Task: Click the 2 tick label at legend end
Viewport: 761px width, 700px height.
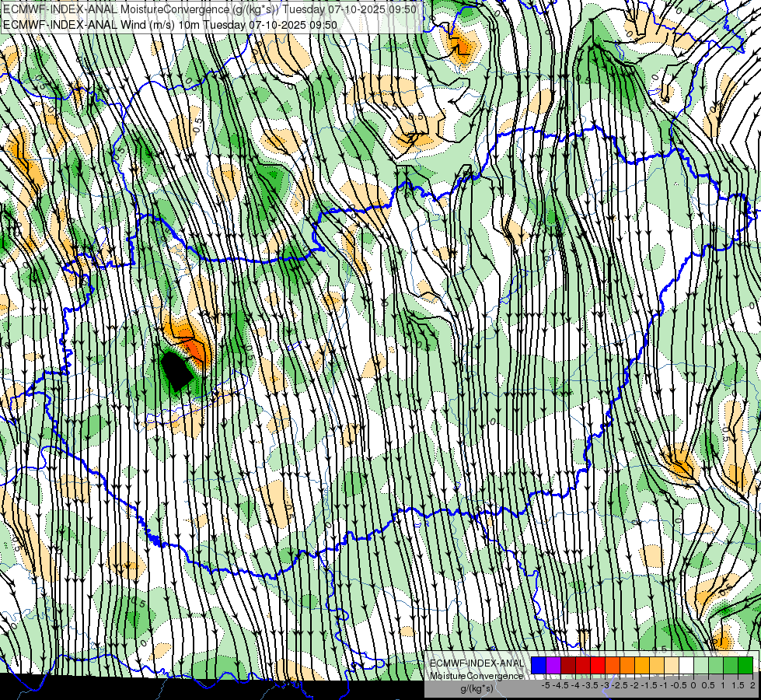Action: (752, 685)
